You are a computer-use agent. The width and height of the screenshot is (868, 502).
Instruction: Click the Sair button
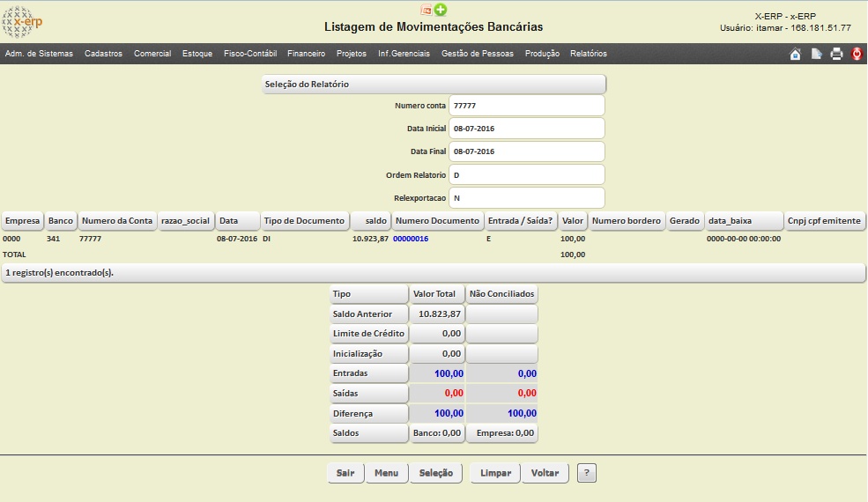click(x=345, y=473)
